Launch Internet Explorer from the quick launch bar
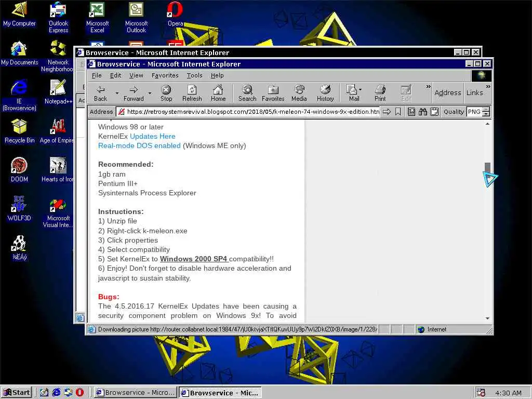This screenshot has height=399, width=532. (56, 392)
